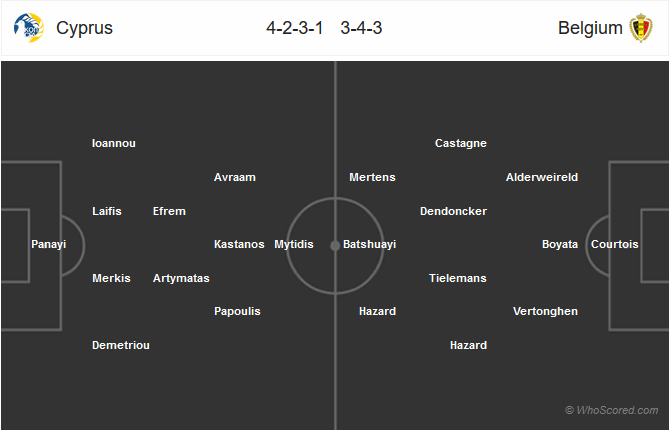Click midfielder Dendoncker
Viewport: 670px width, 430px height.
pyautogui.click(x=453, y=211)
